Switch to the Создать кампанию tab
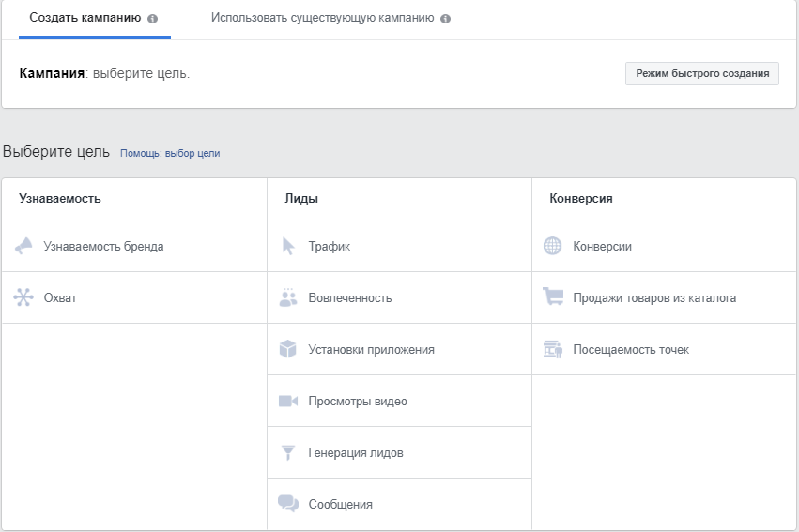 coord(85,18)
